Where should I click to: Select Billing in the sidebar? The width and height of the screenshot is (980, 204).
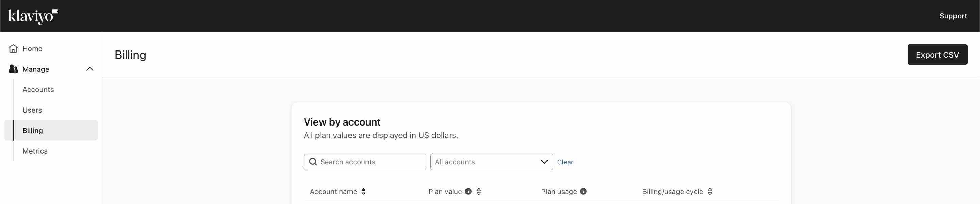33,131
